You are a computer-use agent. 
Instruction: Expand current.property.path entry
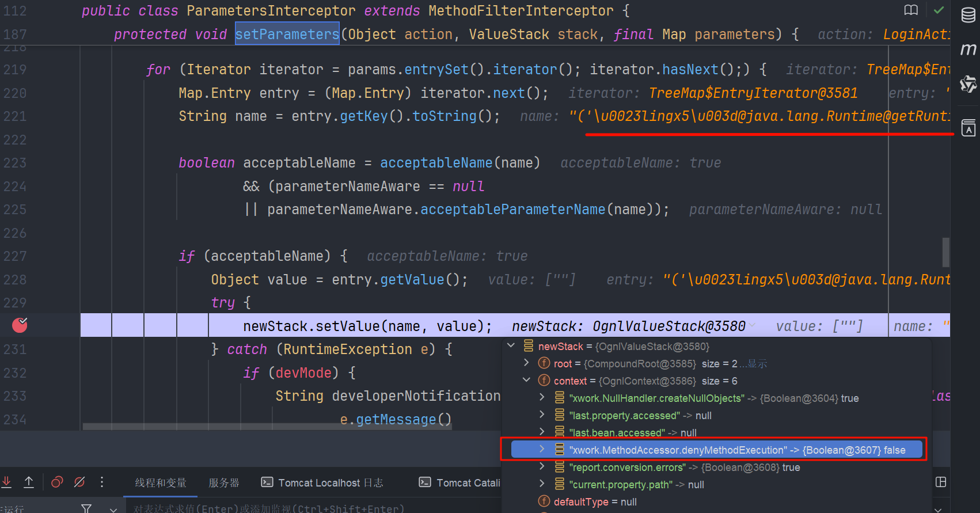tap(542, 484)
